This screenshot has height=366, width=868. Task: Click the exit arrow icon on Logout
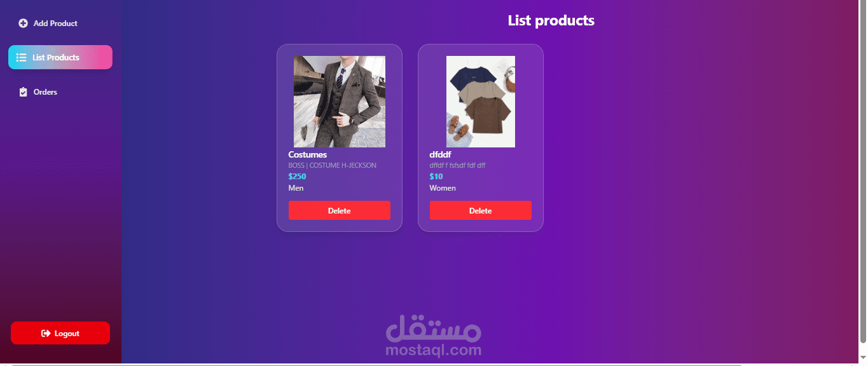46,334
